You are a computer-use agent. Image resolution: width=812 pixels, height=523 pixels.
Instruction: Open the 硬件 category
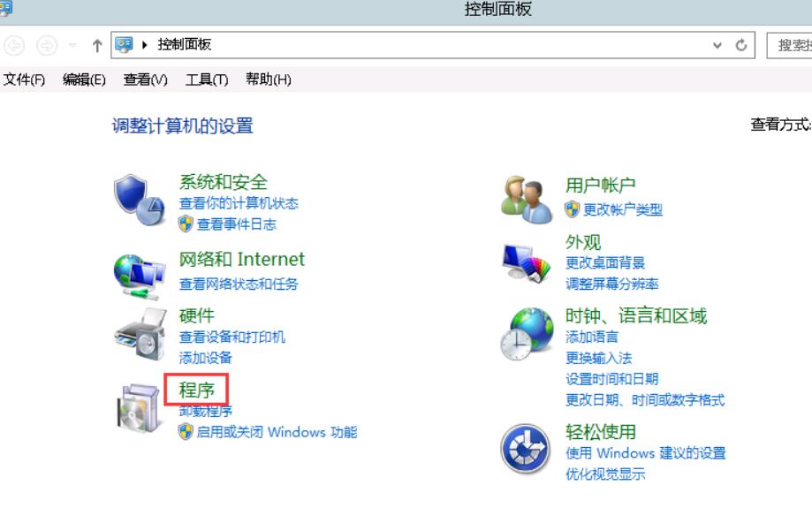coord(197,315)
